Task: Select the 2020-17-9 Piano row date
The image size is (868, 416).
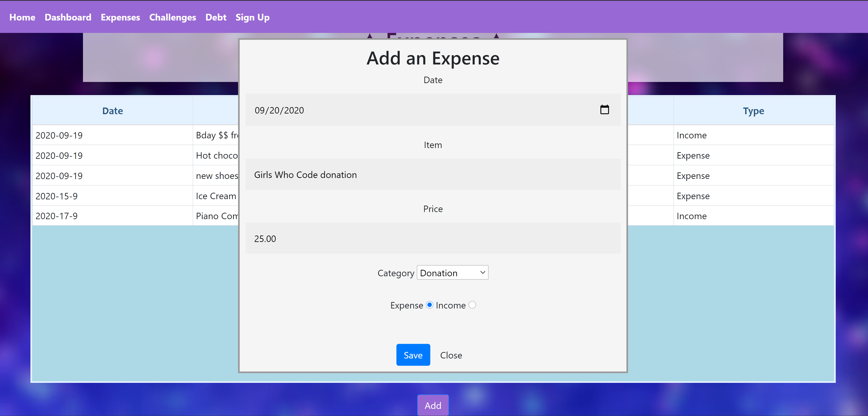Action: pyautogui.click(x=57, y=216)
